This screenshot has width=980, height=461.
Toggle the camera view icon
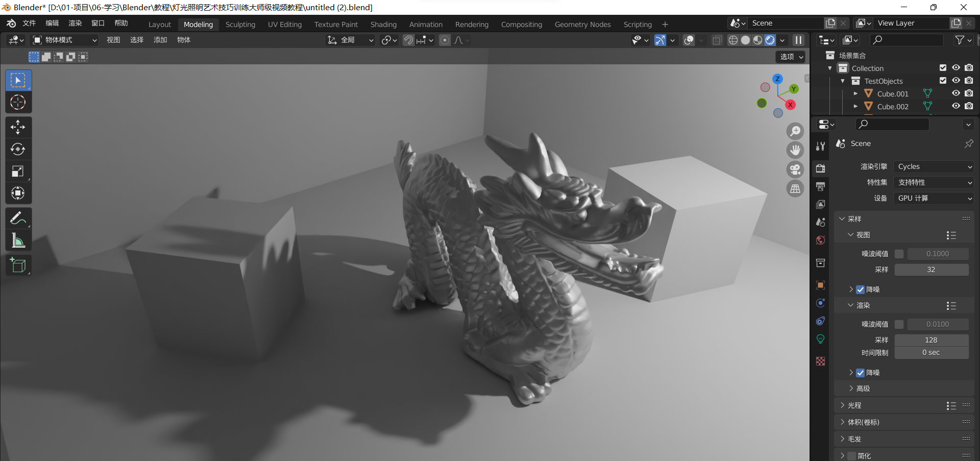pyautogui.click(x=795, y=169)
